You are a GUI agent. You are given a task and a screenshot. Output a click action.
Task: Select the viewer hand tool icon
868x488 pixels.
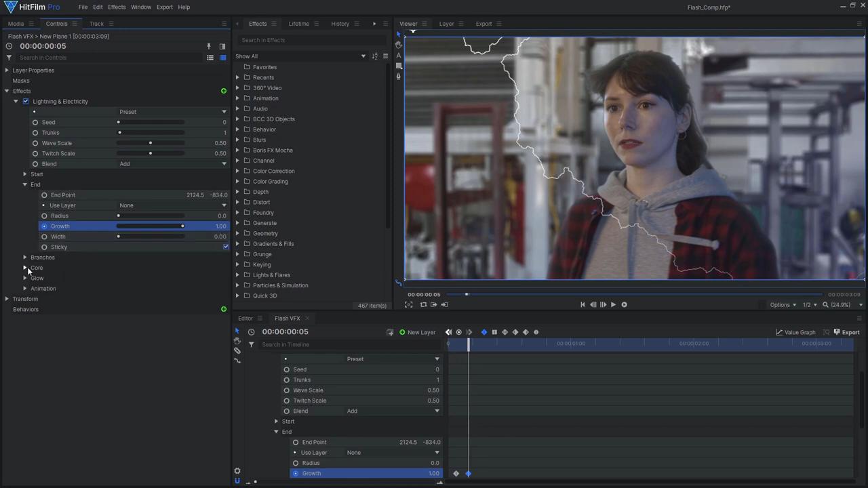[399, 44]
